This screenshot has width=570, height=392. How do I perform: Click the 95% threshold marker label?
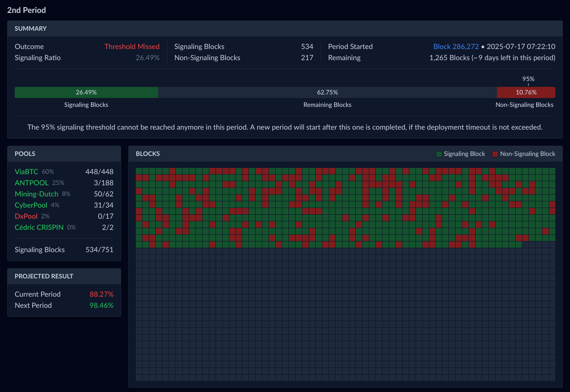tap(528, 79)
